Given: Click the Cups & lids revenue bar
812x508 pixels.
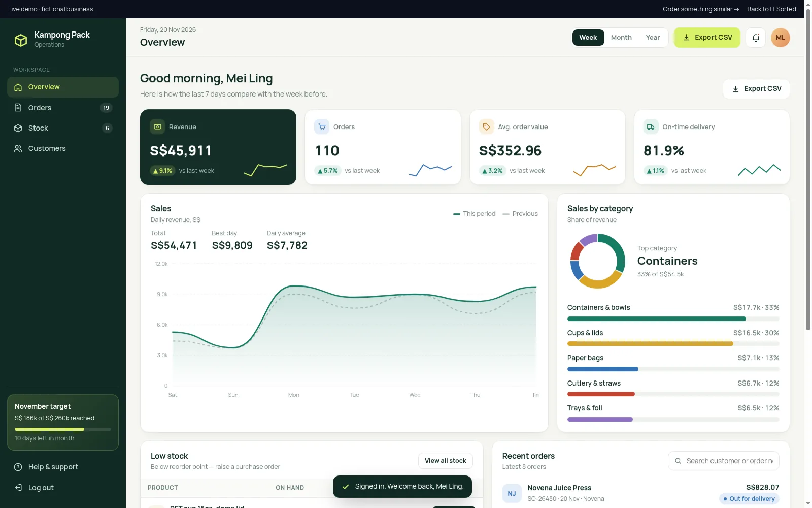Looking at the screenshot, I should 673,344.
